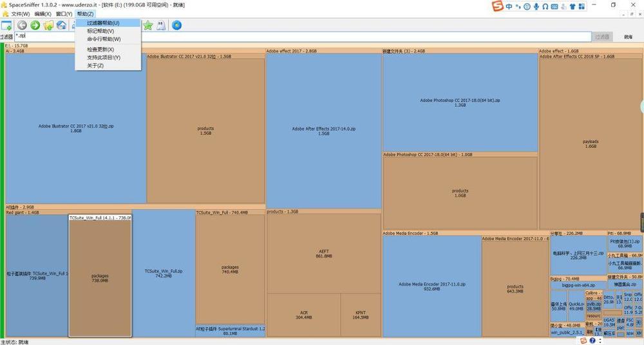Viewport: 644px width, 345px height.
Task: Select packages 740.4MB block
Action: pos(230,269)
